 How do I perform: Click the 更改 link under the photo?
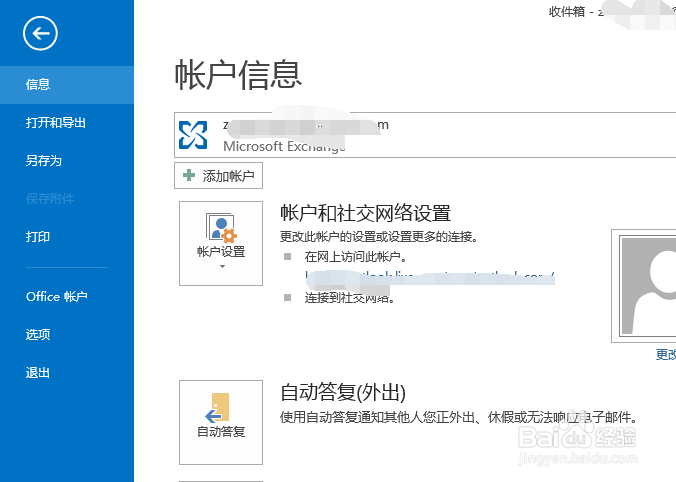[666, 354]
